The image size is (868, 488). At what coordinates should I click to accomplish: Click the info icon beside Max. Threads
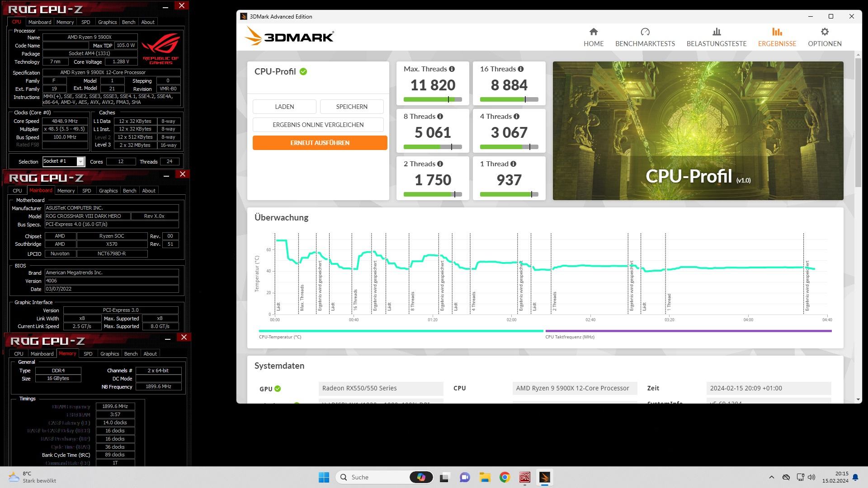(x=452, y=69)
